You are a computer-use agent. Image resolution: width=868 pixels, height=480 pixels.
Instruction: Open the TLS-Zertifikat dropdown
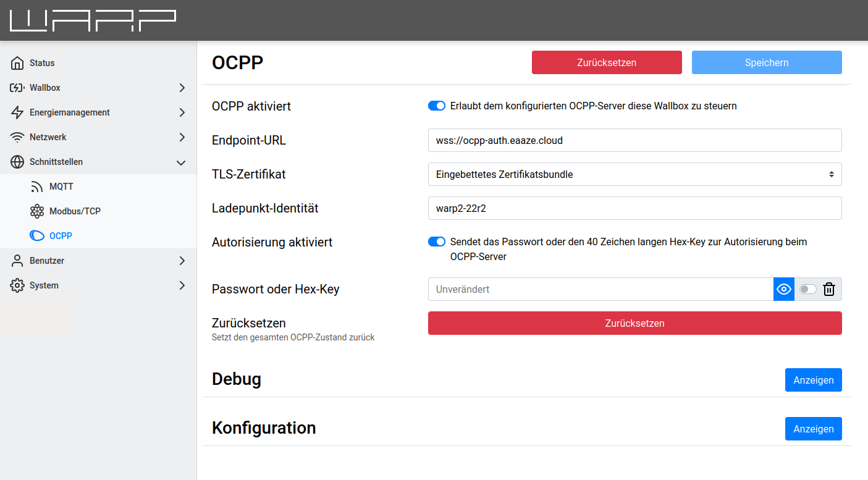(x=634, y=174)
